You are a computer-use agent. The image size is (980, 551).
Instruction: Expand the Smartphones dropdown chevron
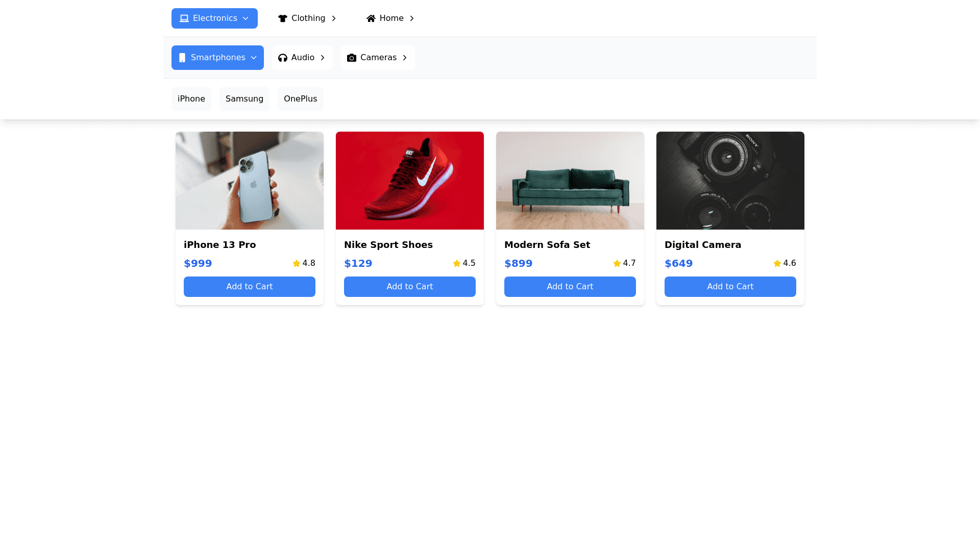(x=254, y=58)
